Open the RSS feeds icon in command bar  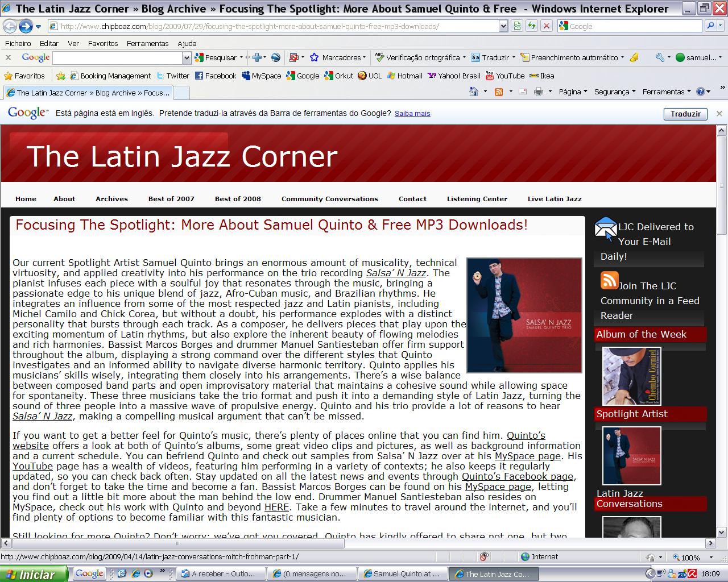tap(499, 92)
